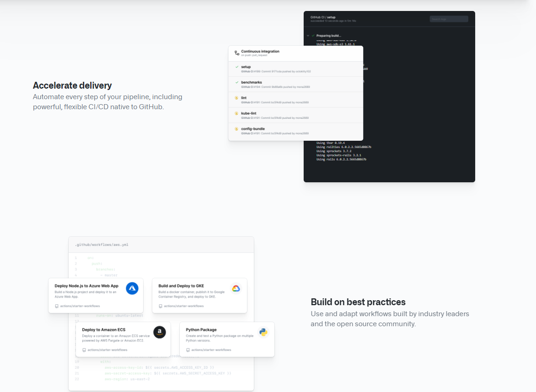Select the lint job name
Screen dimensions: 536x392
click(244, 98)
